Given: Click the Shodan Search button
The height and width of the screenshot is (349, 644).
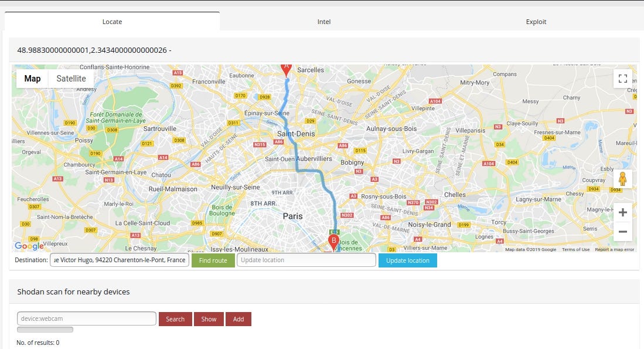Looking at the screenshot, I should (175, 319).
